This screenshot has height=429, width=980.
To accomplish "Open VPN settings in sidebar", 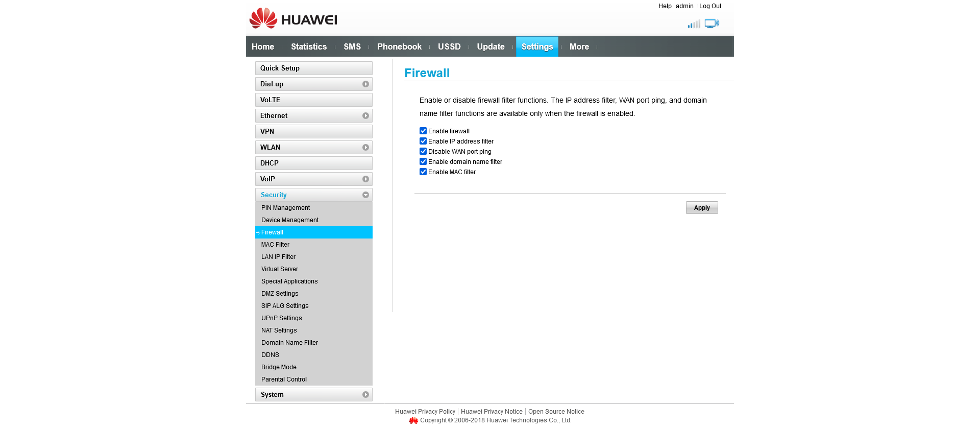I will (314, 131).
